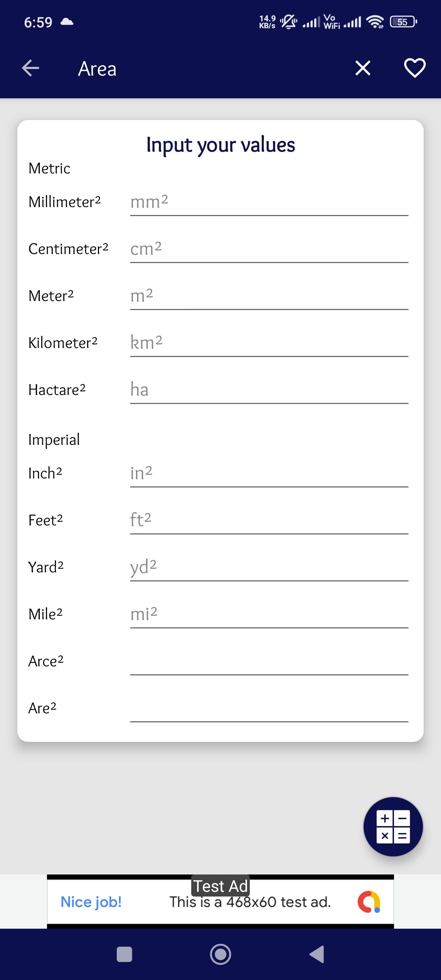Viewport: 441px width, 980px height.
Task: Click the Hactare² input field
Action: click(x=269, y=390)
